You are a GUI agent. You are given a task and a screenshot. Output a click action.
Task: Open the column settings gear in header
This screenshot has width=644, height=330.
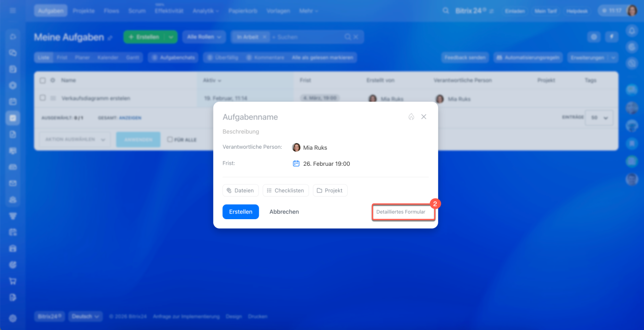click(53, 80)
